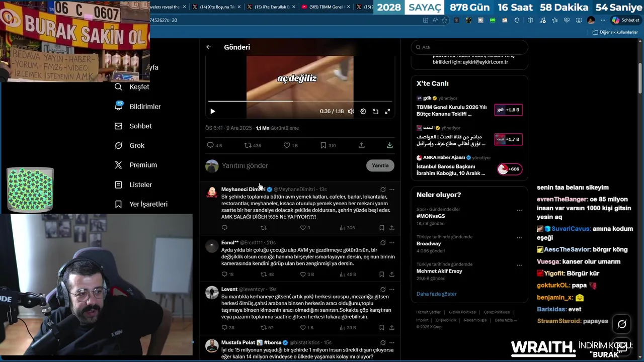Image resolution: width=644 pixels, height=362 pixels.
Task: Open Grok in the sidebar
Action: point(130,146)
